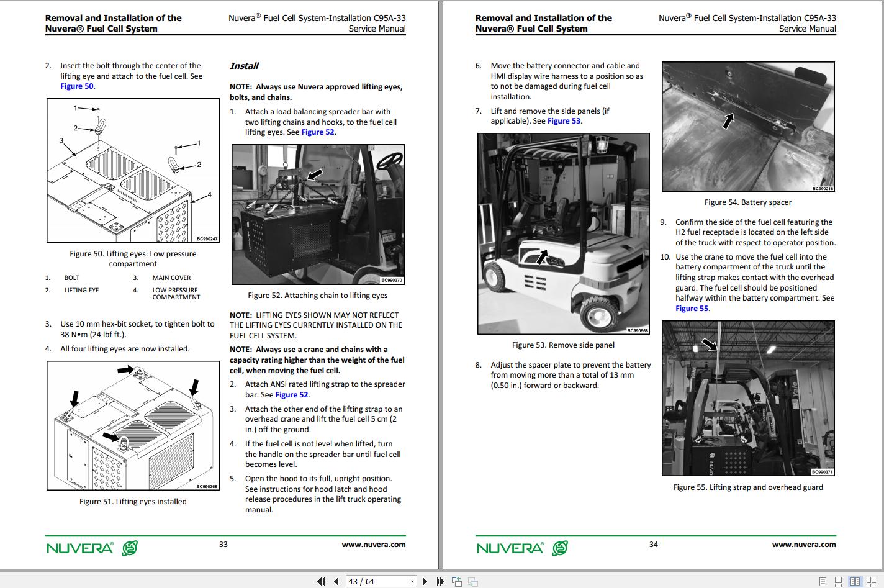Switch to continuous scrolling page layout
This screenshot has height=588, width=884.
point(839,581)
